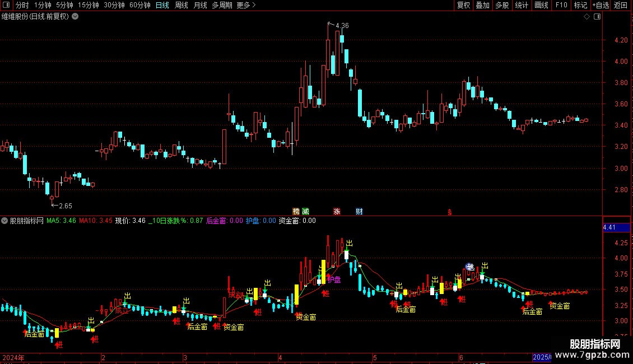Click the 4.41 highlighted value on indicator axis
Viewport: 633px width, 364px height.
616,227
